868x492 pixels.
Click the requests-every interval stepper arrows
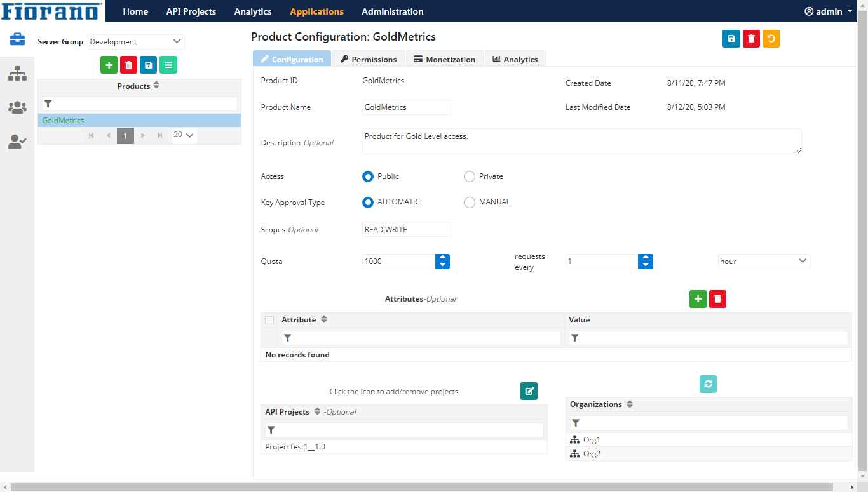point(646,261)
